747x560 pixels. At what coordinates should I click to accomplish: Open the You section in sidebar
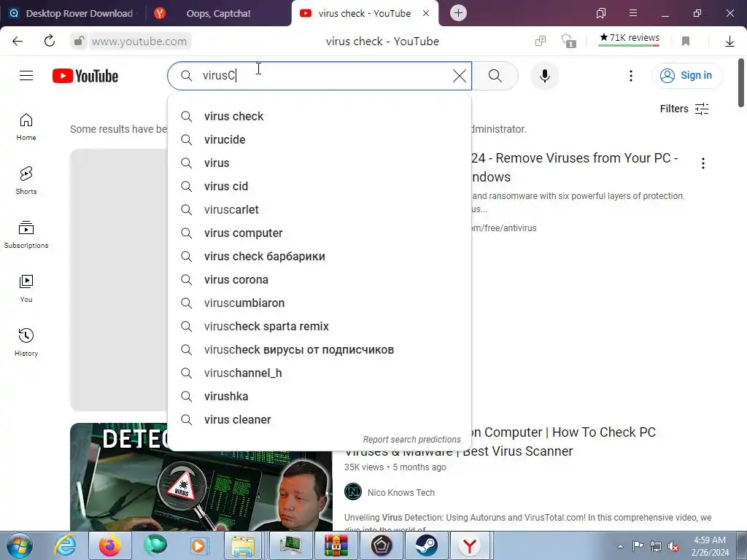tap(26, 289)
